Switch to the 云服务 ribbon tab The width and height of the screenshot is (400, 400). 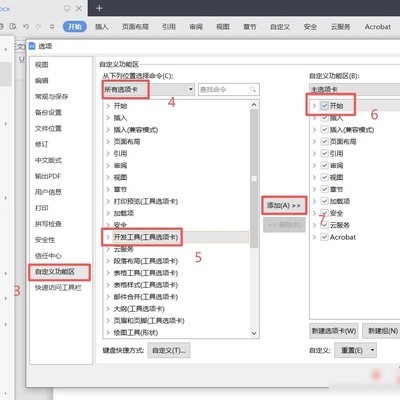pos(340,27)
